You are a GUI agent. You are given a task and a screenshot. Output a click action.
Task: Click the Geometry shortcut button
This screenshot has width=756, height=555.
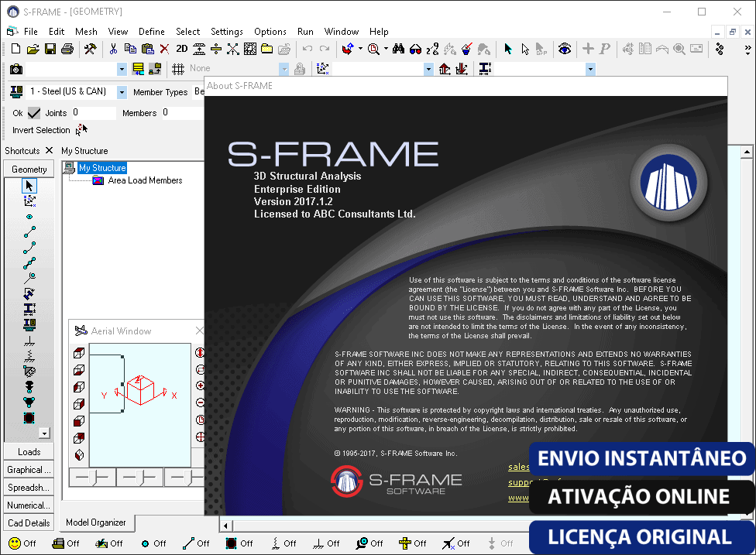point(29,170)
